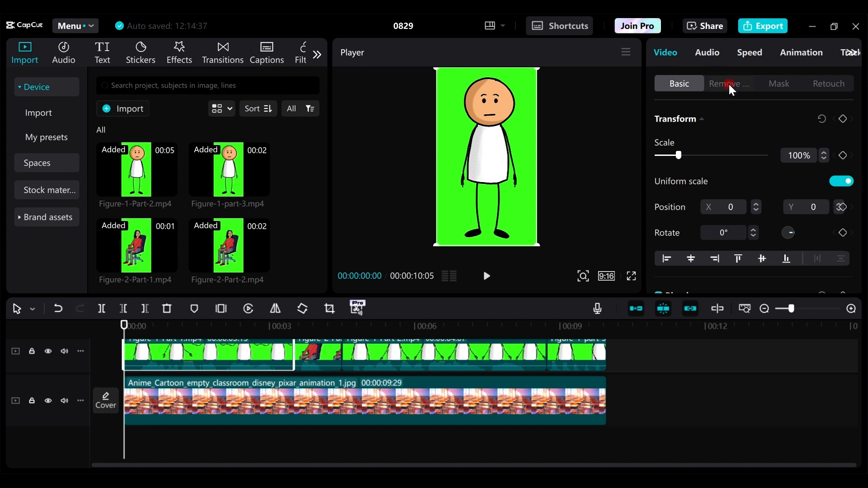Click the Rotate clip icon in toolbar
This screenshot has width=868, height=488.
click(x=302, y=309)
